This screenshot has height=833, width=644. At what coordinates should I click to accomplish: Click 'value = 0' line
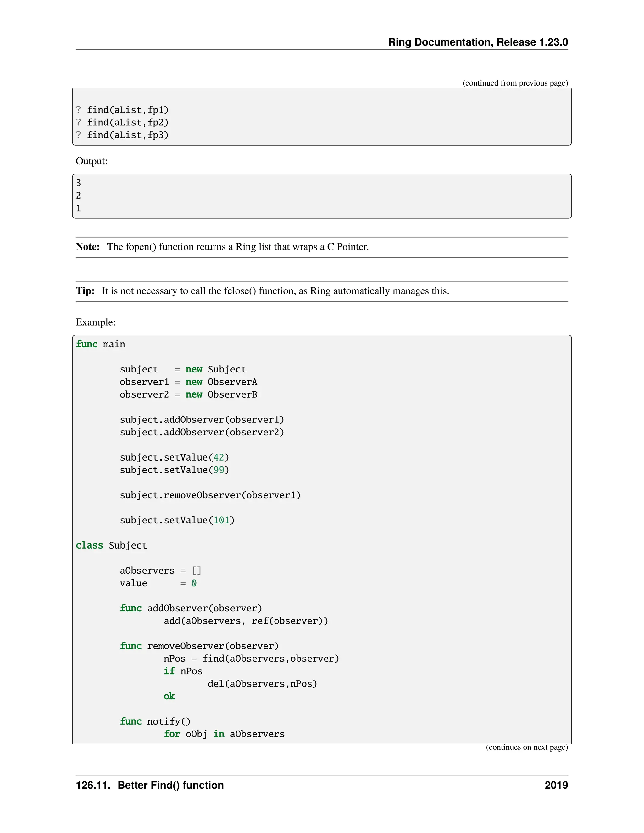pos(158,583)
